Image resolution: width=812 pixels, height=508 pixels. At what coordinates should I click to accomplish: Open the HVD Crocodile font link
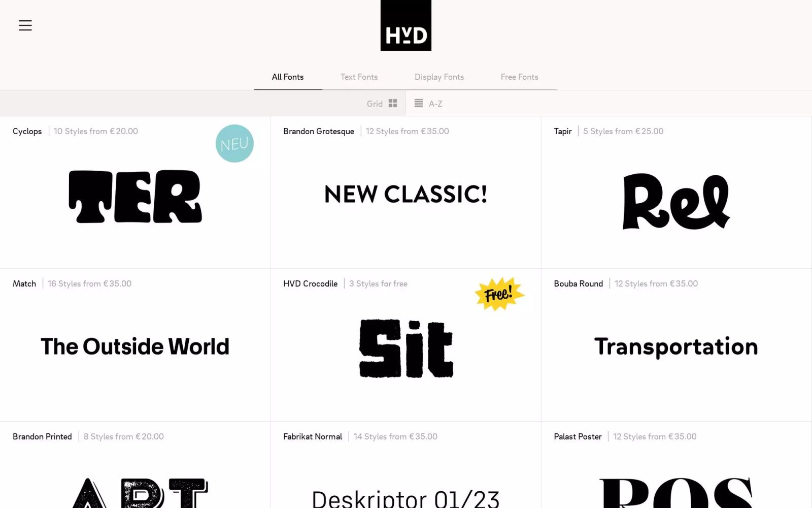[x=311, y=284]
